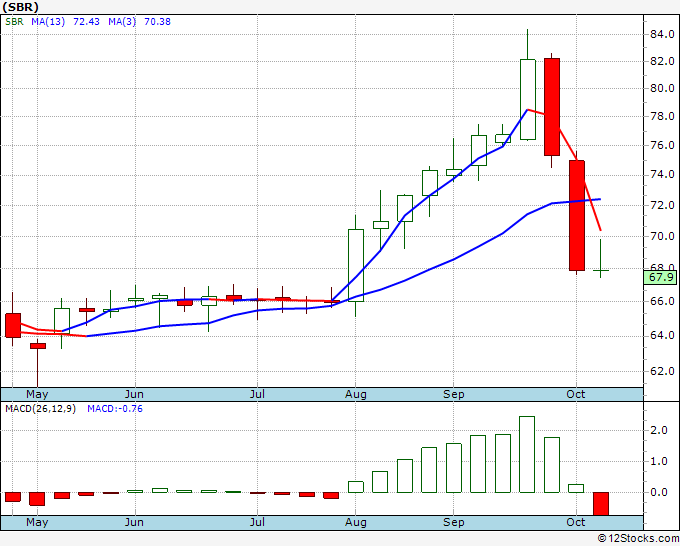
Task: Click the 72.43 moving average value
Action: [86, 22]
